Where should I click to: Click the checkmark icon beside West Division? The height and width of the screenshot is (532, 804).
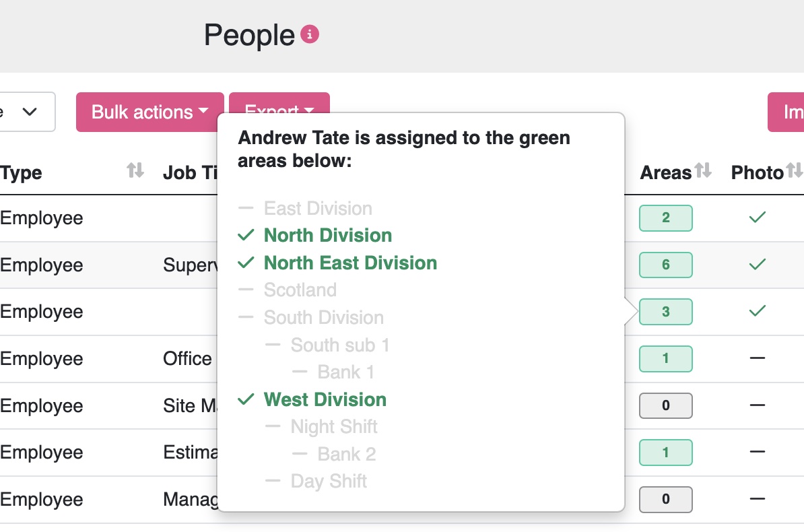tap(246, 399)
